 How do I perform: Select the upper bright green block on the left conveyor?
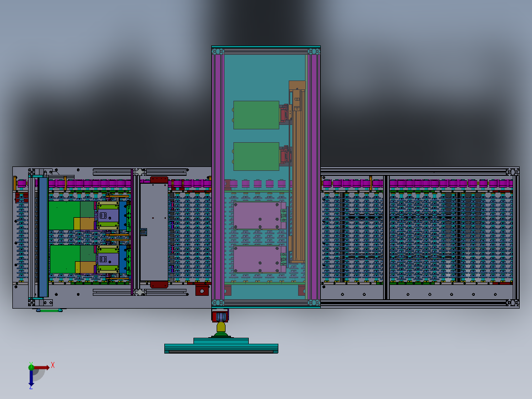coord(65,215)
